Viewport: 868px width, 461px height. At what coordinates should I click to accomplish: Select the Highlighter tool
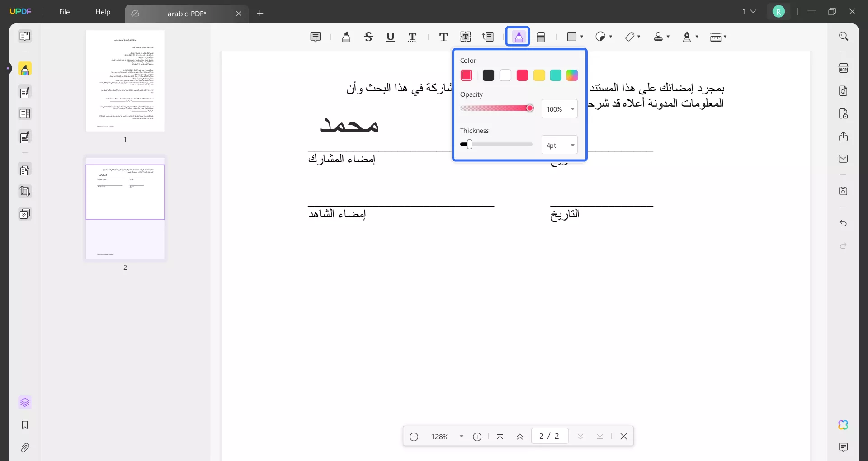click(346, 37)
